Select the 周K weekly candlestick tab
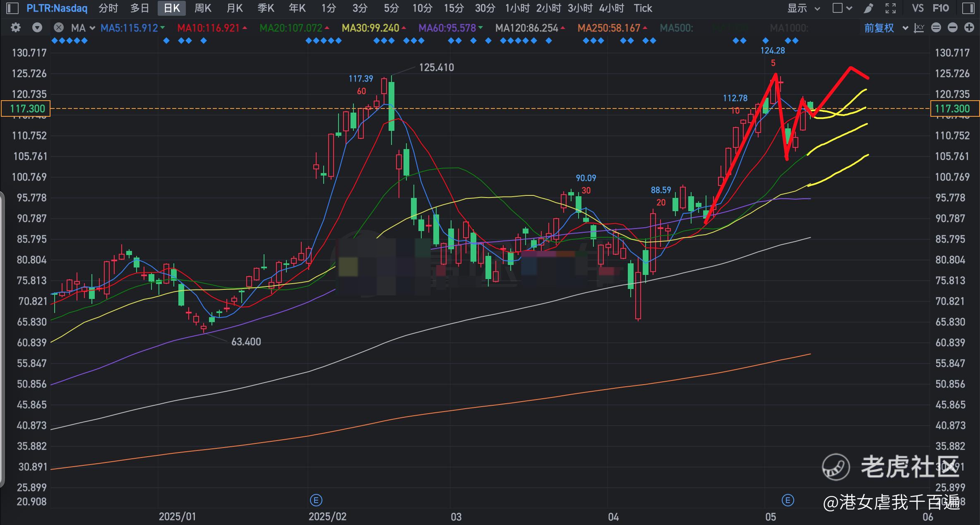Image resolution: width=980 pixels, height=525 pixels. (x=203, y=8)
